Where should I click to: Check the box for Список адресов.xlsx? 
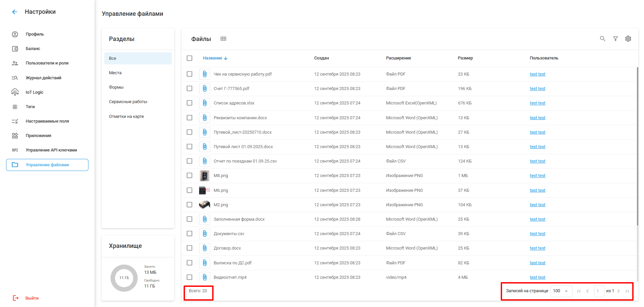click(x=190, y=103)
